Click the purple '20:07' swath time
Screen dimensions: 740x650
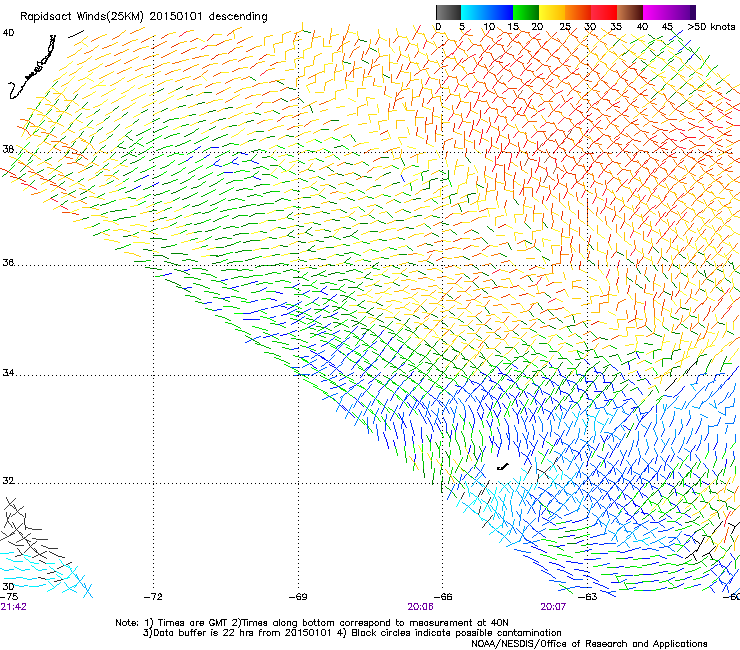coord(553,607)
